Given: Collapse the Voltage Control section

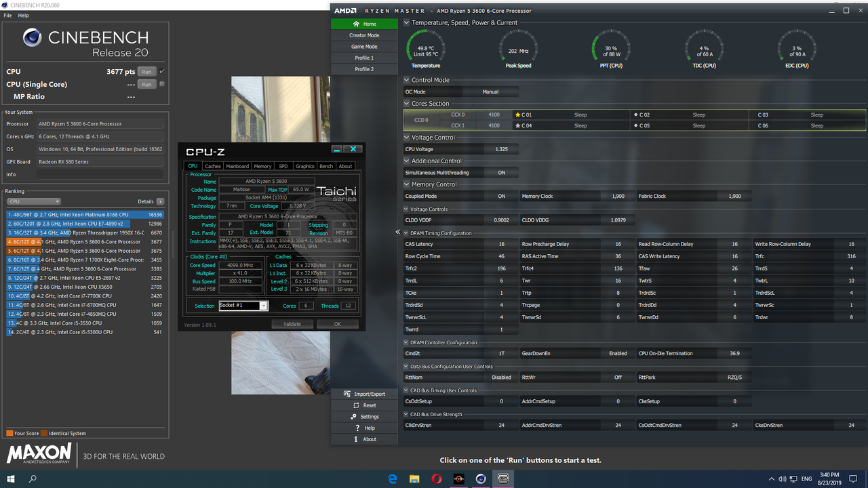Looking at the screenshot, I should pos(406,138).
